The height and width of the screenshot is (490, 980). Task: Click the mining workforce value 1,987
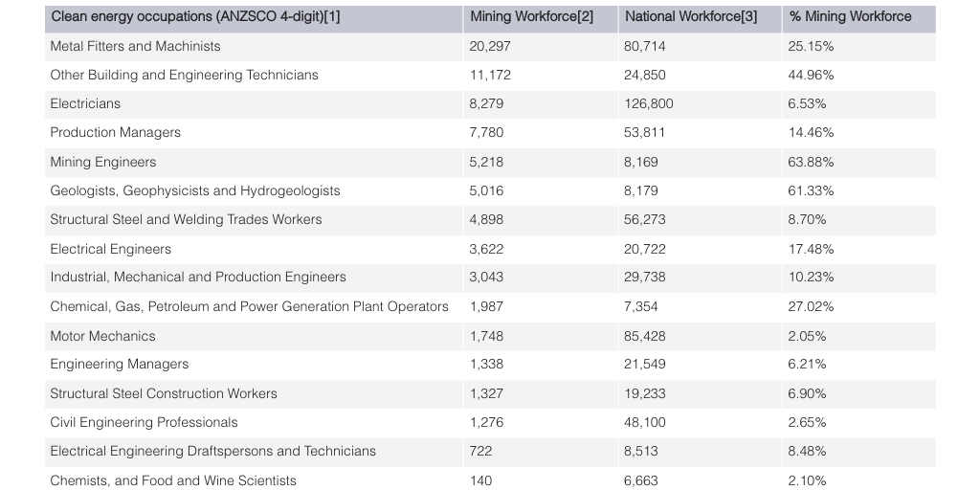click(x=486, y=306)
